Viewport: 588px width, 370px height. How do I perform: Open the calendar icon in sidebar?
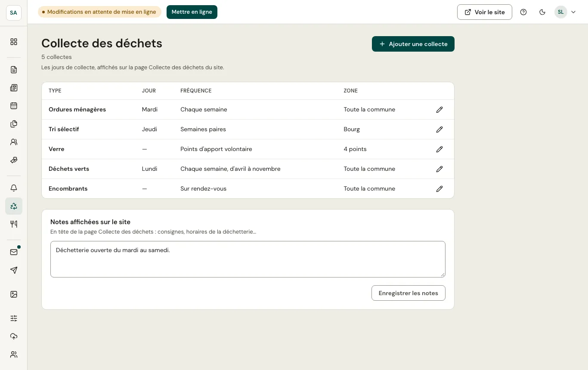14,106
